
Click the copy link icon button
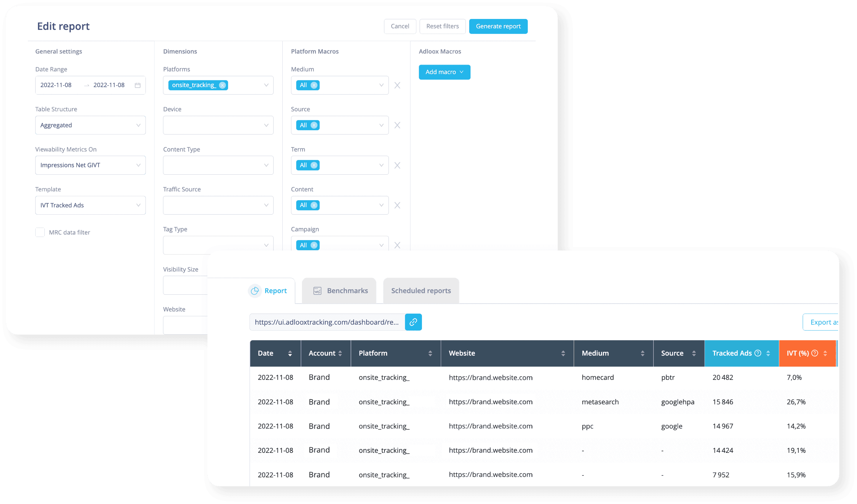413,322
